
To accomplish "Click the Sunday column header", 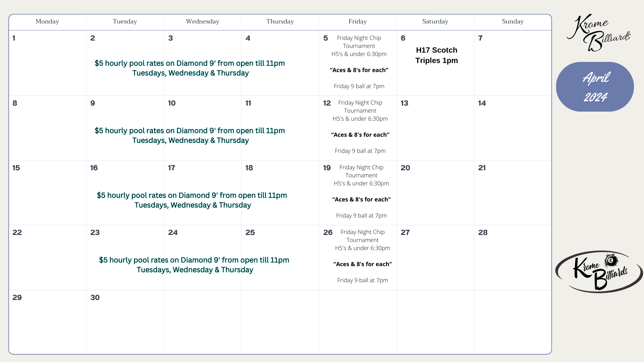I will [x=513, y=21].
